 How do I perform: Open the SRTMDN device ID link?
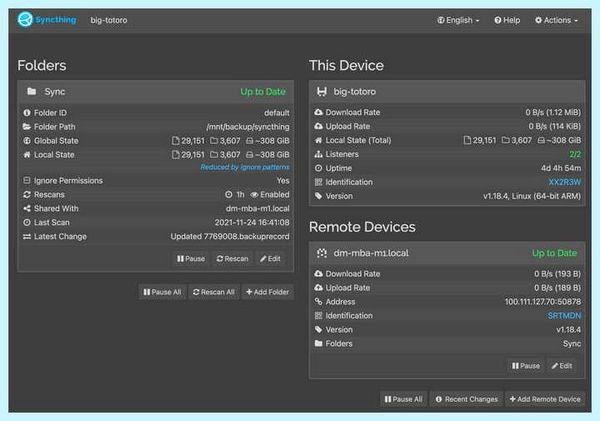pos(564,316)
